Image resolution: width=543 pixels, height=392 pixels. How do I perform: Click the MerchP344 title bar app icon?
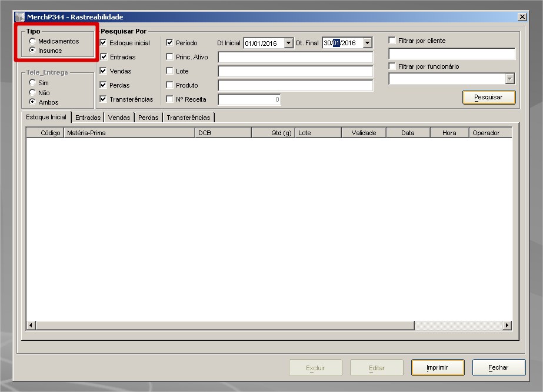click(x=20, y=17)
